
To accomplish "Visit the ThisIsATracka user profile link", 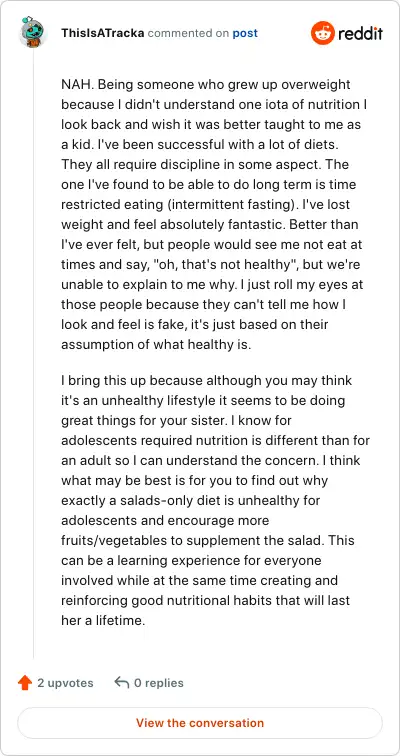I will [103, 33].
